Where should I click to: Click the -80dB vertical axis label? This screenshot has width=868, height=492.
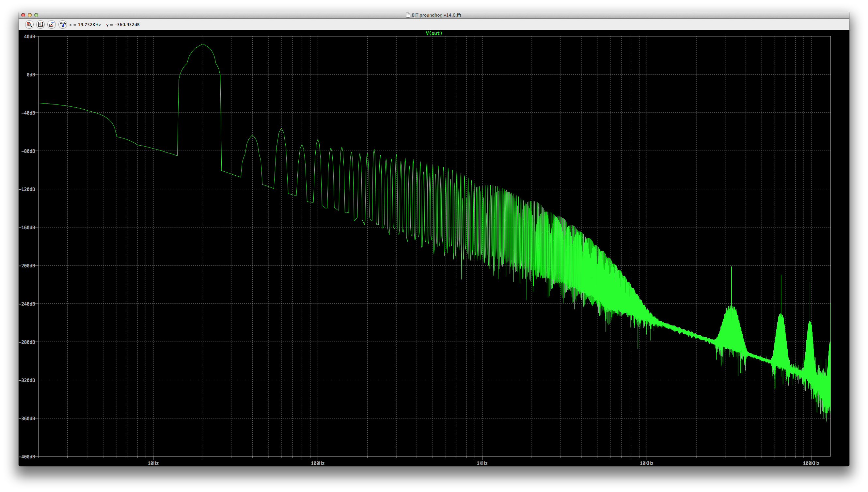(x=28, y=151)
